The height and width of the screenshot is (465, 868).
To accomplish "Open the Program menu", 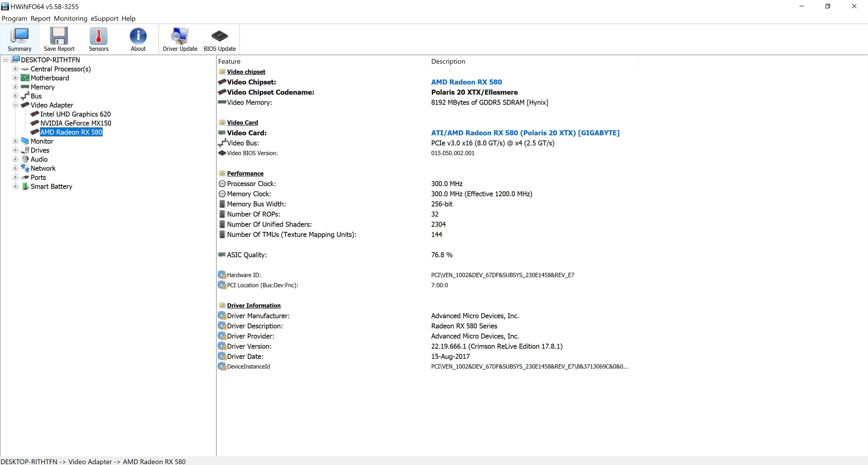I will [x=14, y=19].
